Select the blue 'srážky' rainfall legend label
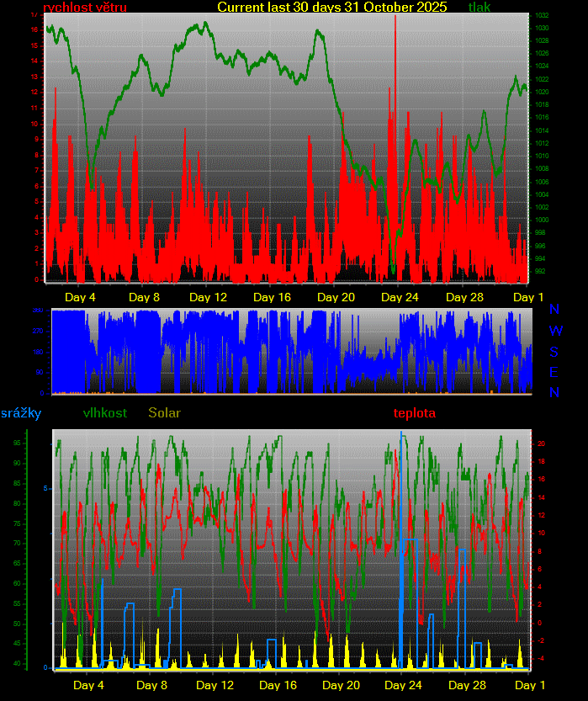 (x=21, y=413)
